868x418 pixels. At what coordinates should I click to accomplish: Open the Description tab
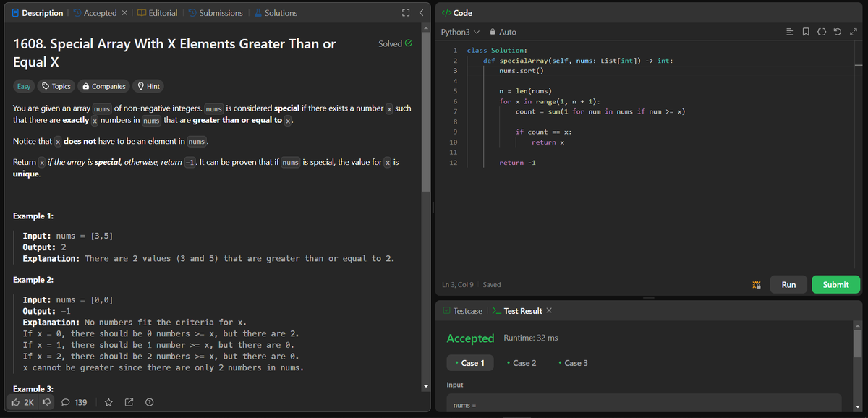point(38,13)
